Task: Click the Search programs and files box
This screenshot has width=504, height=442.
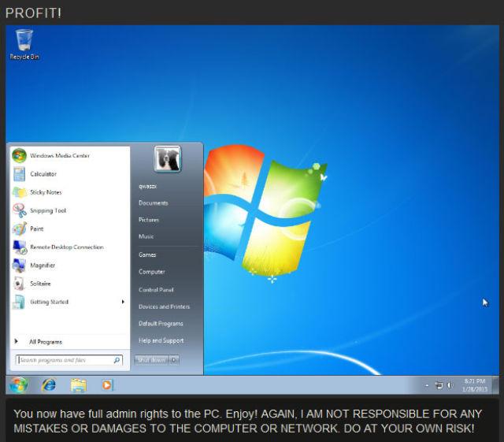Action: tap(65, 360)
